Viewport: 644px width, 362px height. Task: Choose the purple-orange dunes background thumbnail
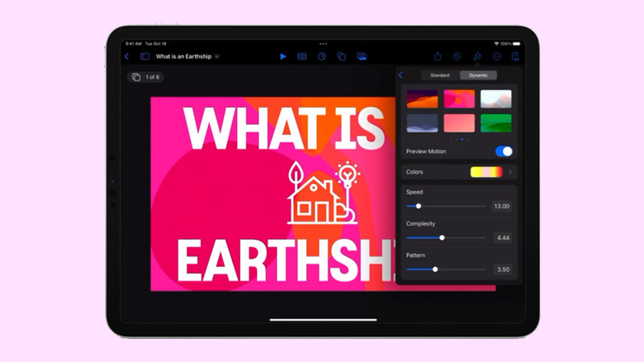click(422, 98)
